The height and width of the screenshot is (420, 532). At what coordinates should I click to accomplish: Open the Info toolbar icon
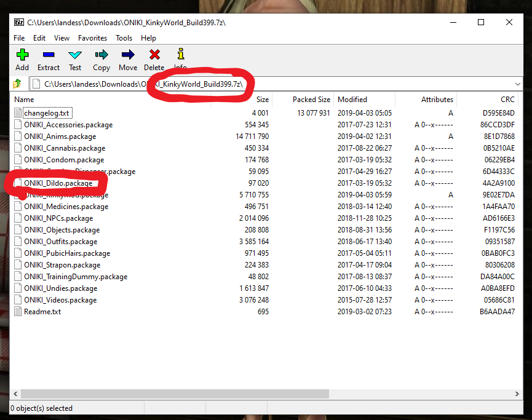181,54
